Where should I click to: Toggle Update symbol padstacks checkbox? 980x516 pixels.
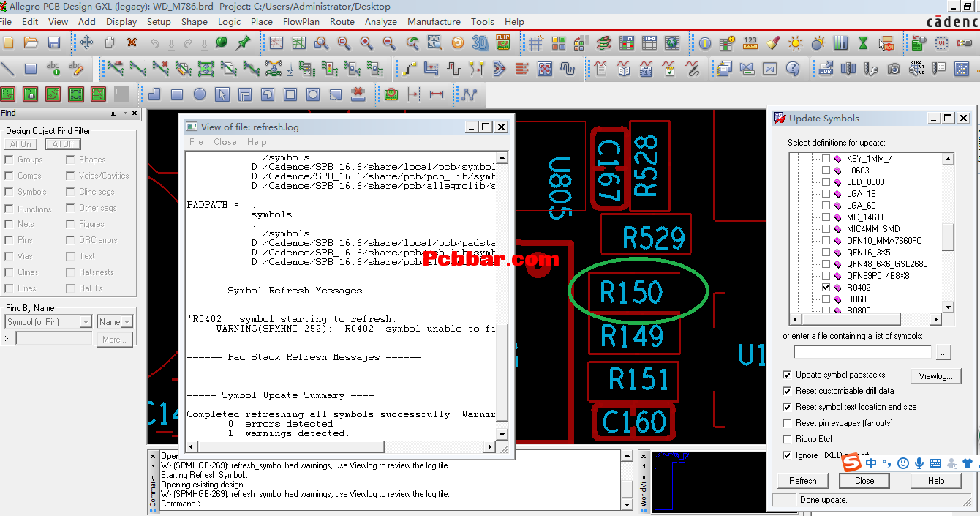(x=787, y=375)
